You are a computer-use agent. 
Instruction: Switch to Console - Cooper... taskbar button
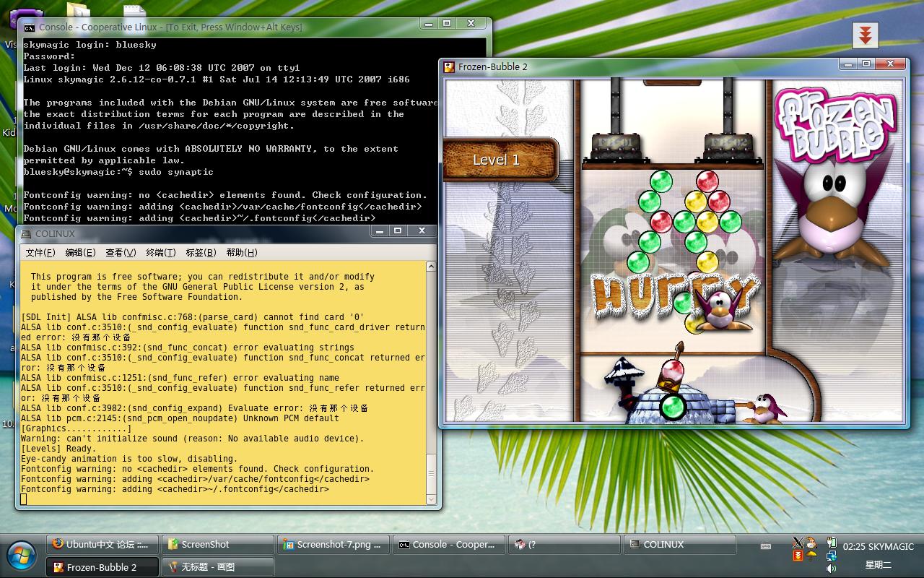(449, 545)
